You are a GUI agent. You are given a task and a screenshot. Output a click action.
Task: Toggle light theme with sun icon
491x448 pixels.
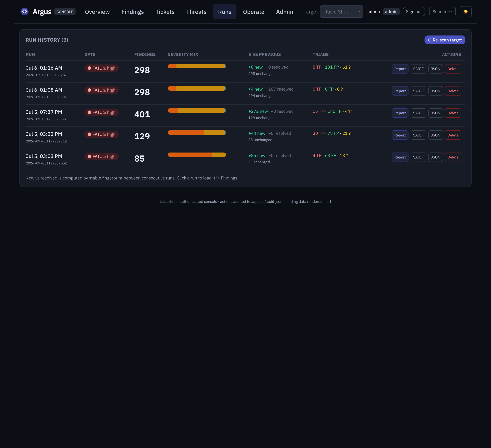pyautogui.click(x=465, y=12)
